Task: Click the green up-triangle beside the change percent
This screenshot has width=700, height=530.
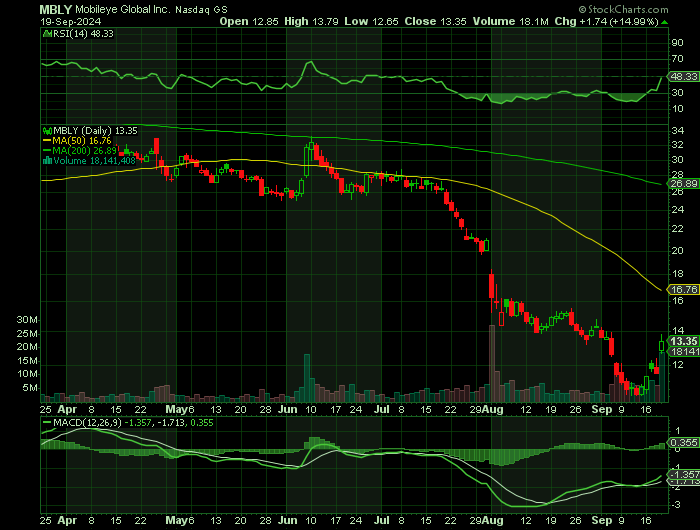Action: (x=665, y=22)
